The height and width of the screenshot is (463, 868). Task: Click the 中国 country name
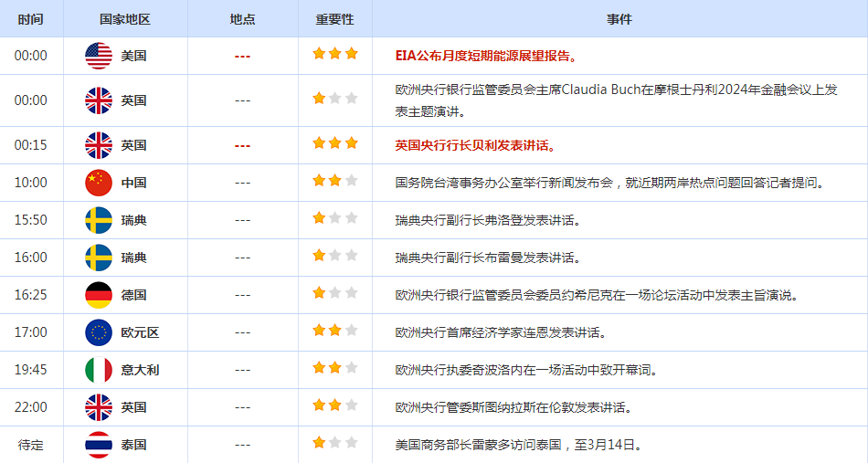coord(134,183)
